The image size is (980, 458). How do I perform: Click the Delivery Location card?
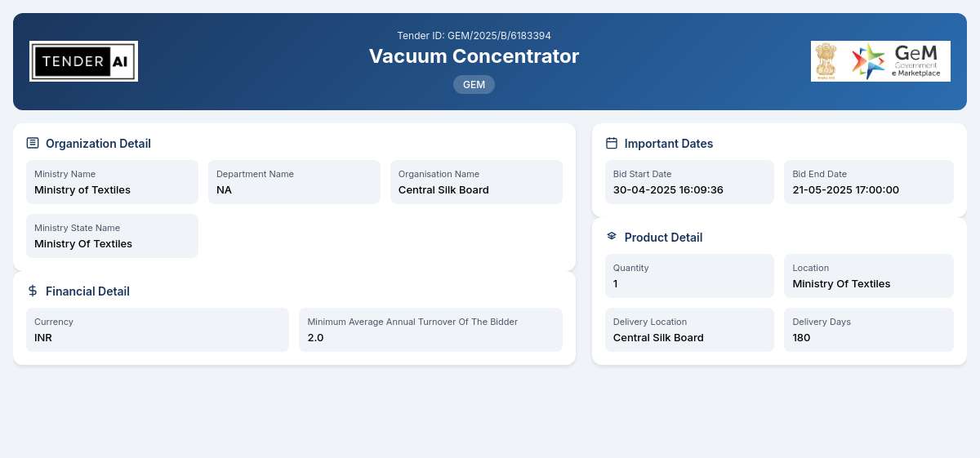689,330
